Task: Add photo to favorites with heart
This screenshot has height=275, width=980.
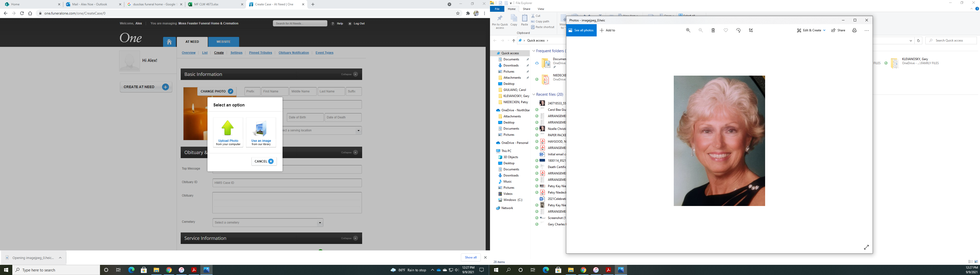Action: tap(726, 30)
